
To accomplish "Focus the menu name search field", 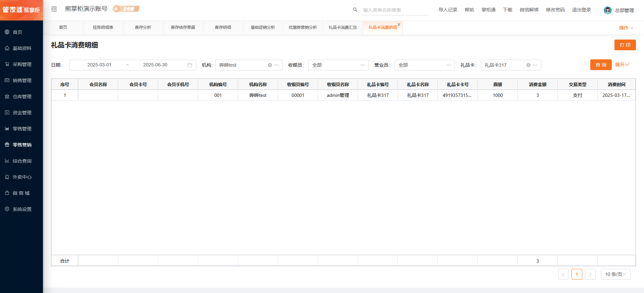I will click(395, 10).
